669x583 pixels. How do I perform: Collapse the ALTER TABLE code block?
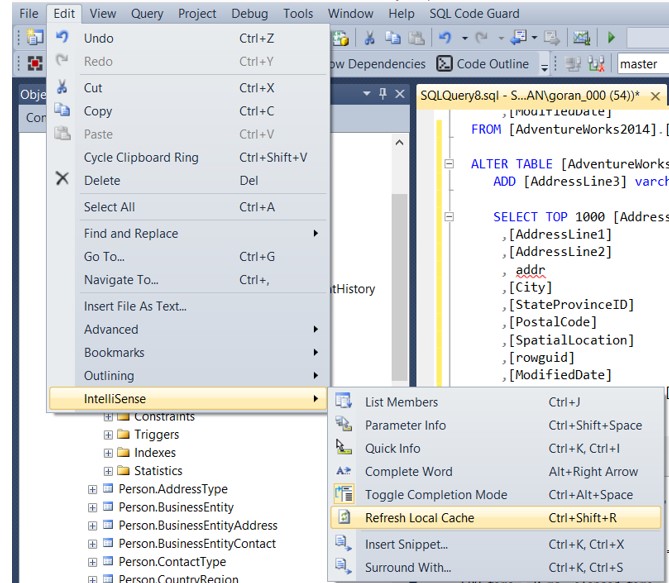pyautogui.click(x=449, y=163)
